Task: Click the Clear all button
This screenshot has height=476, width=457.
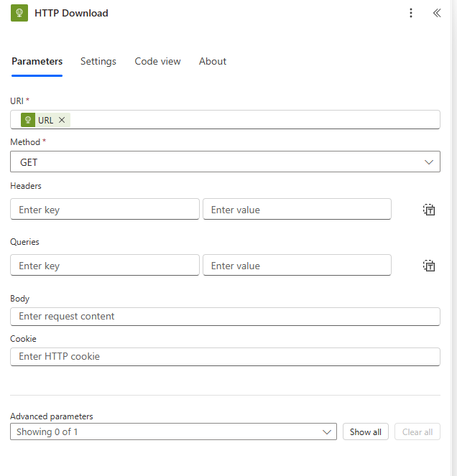Action: [417, 431]
